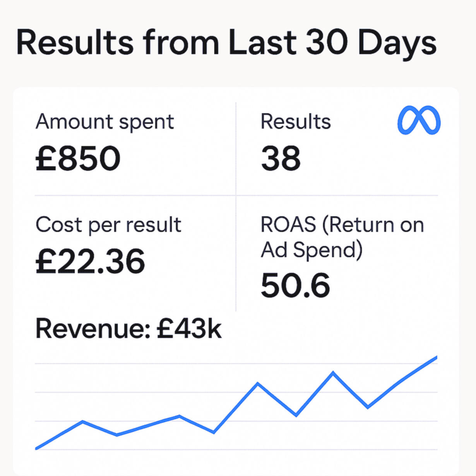The height and width of the screenshot is (476, 476).
Task: Click the £850 amount spent value
Action: [78, 158]
